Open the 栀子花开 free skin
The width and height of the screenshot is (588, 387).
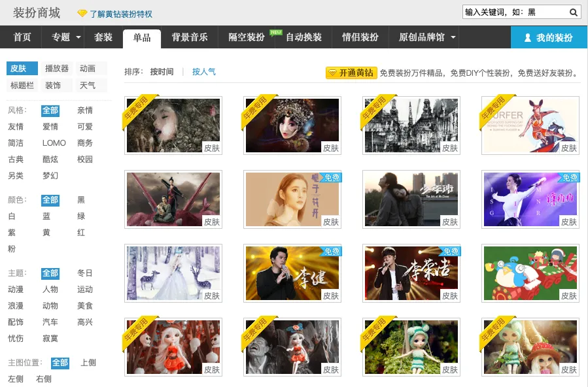click(292, 199)
